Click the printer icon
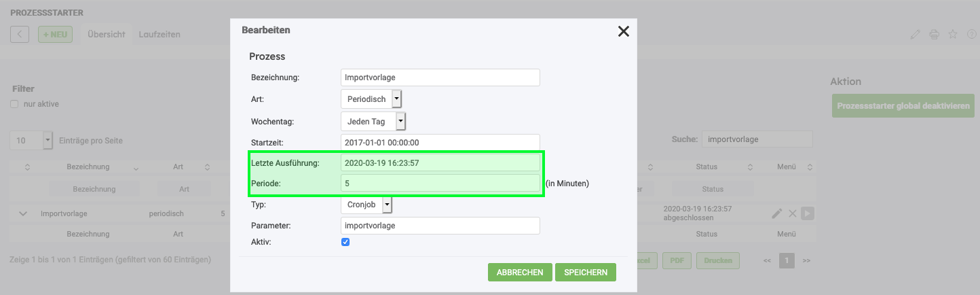980x295 pixels. (934, 35)
